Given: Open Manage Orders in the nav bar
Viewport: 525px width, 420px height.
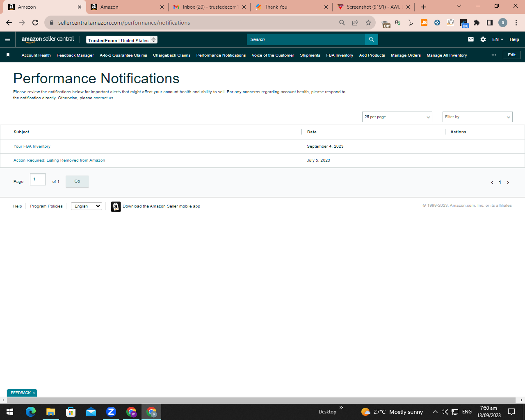Looking at the screenshot, I should (406, 55).
